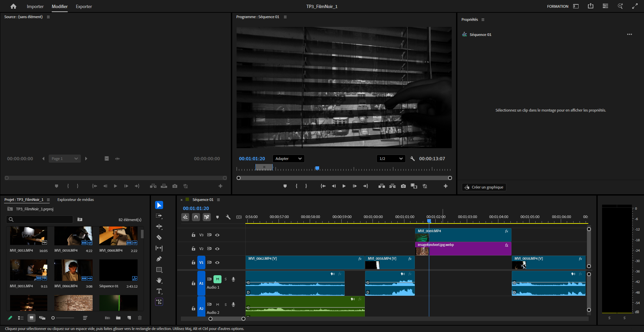Click the Créer un graphique button

click(x=484, y=187)
